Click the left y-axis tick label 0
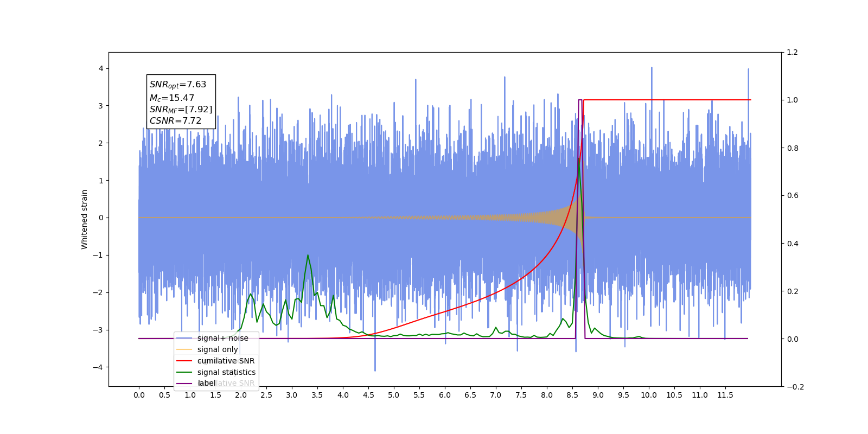 (x=101, y=218)
